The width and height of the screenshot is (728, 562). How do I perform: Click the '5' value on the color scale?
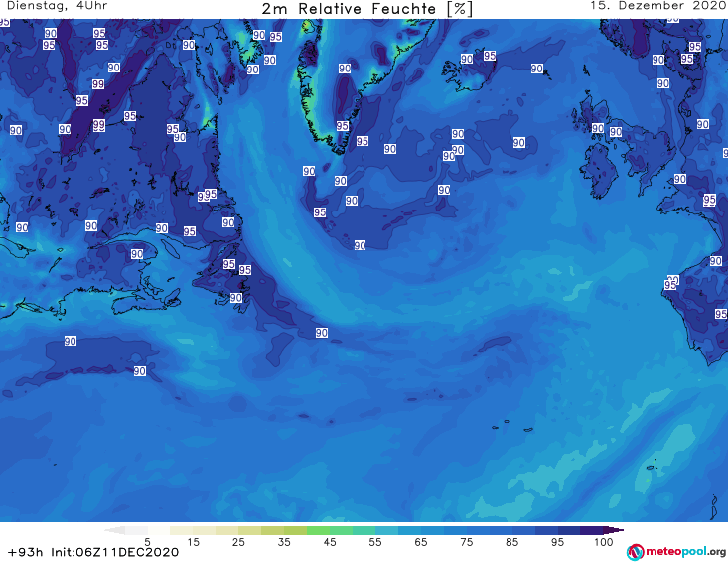tap(147, 542)
